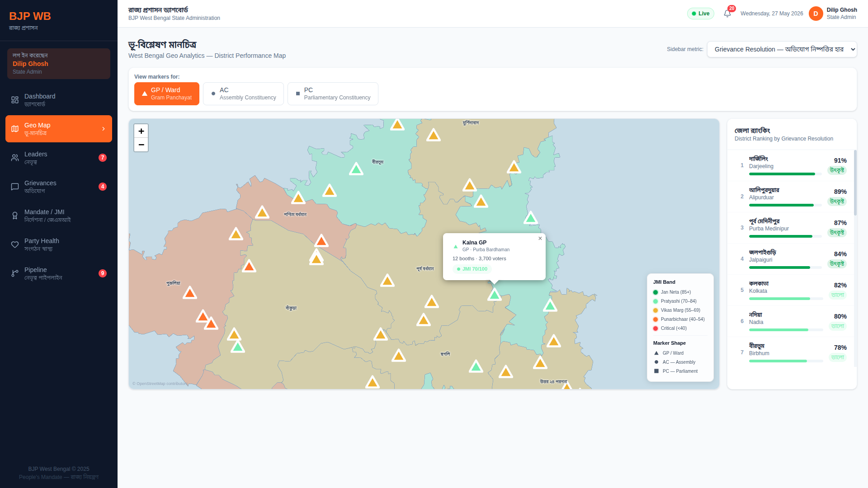Select the Kolkata district ranking row
Viewport: 868px width, 488px height.
point(791,290)
